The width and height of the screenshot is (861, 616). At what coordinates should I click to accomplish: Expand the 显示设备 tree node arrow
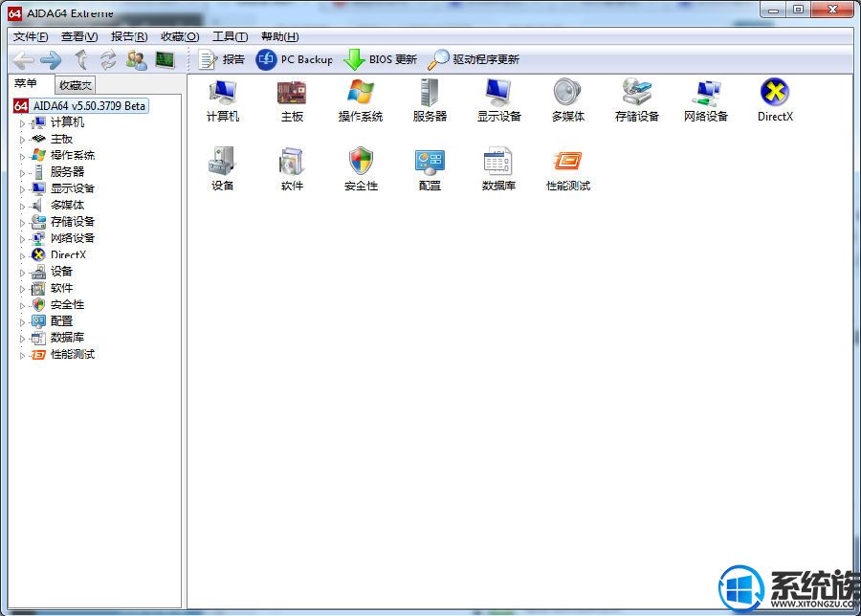coord(23,189)
